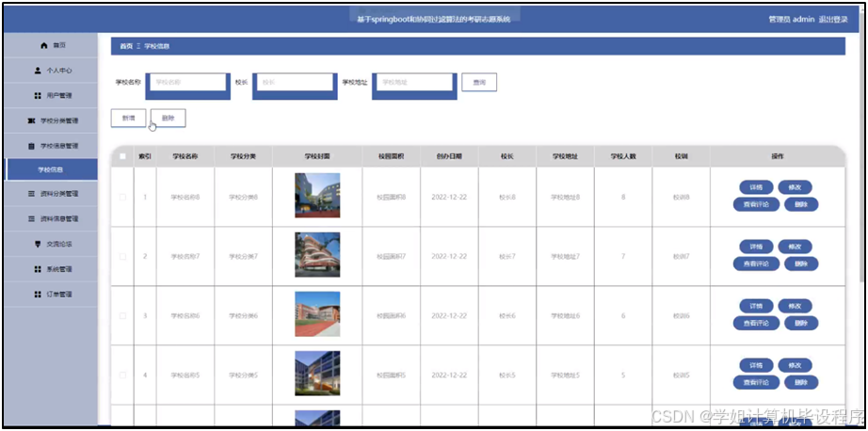Click 删除 in the 学校名称8 row
The height and width of the screenshot is (431, 868).
tap(801, 204)
